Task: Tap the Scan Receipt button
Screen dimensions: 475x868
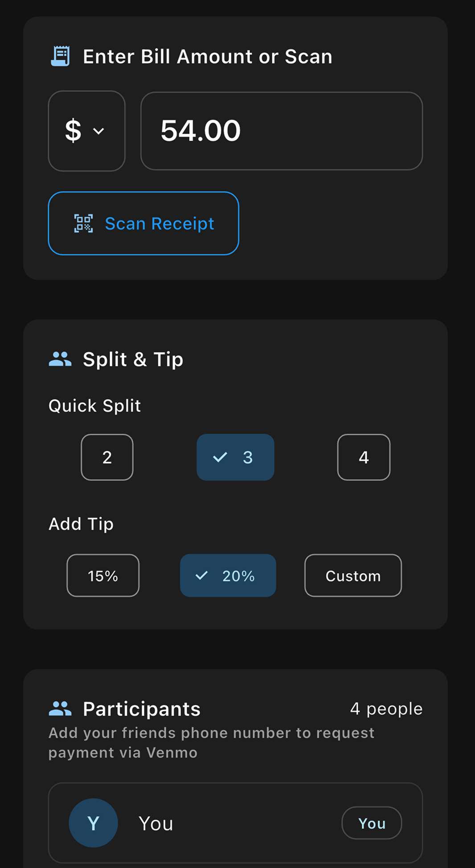Action: tap(143, 223)
